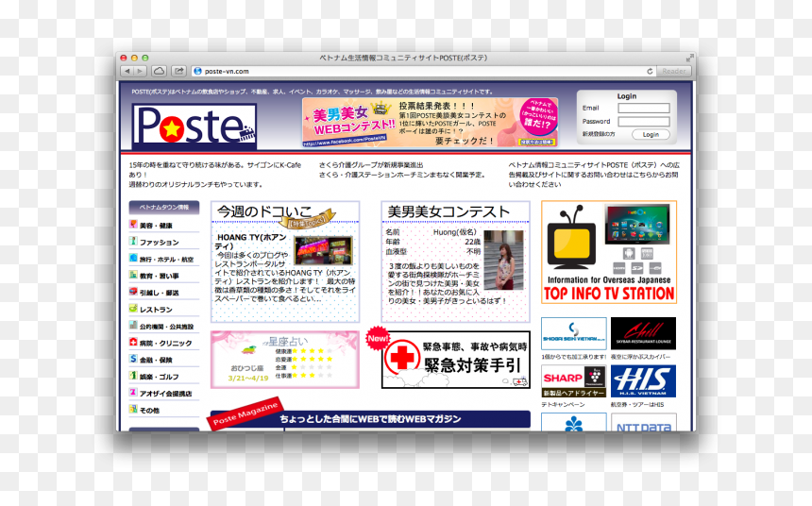
Task: Go forward with the browser forward arrow
Action: click(140, 71)
